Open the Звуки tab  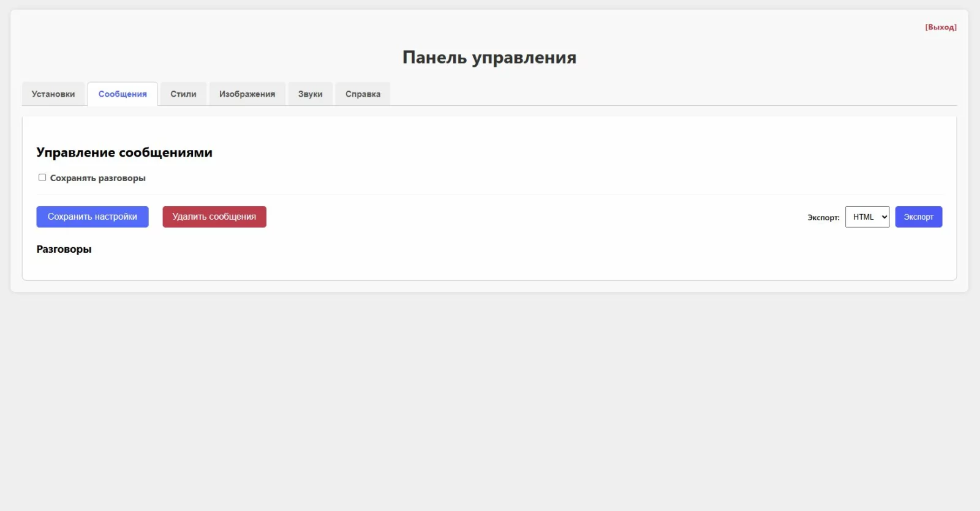coord(310,94)
